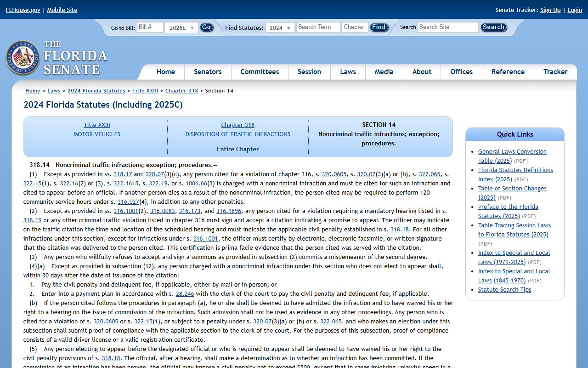
Task: Open the statutes year 2024 dropdown
Action: tap(280, 28)
